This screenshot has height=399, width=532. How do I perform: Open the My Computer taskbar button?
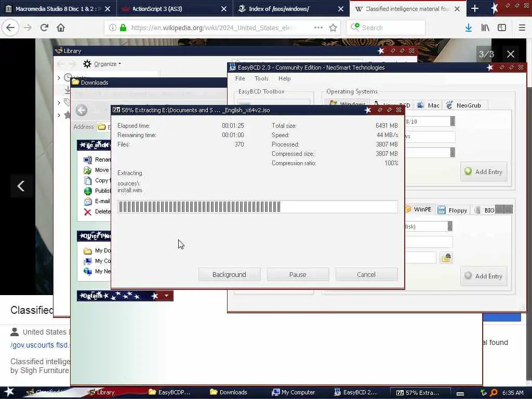[294, 392]
